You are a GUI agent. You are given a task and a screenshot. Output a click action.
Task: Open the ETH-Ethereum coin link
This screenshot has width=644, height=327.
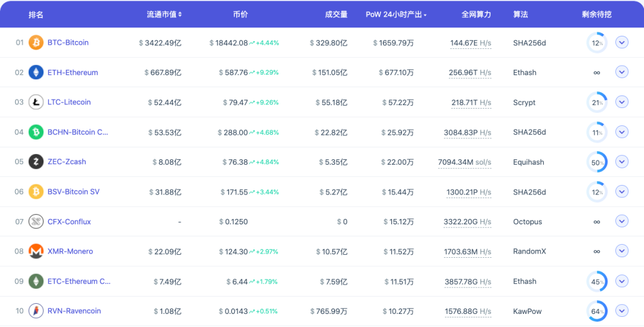click(x=73, y=73)
